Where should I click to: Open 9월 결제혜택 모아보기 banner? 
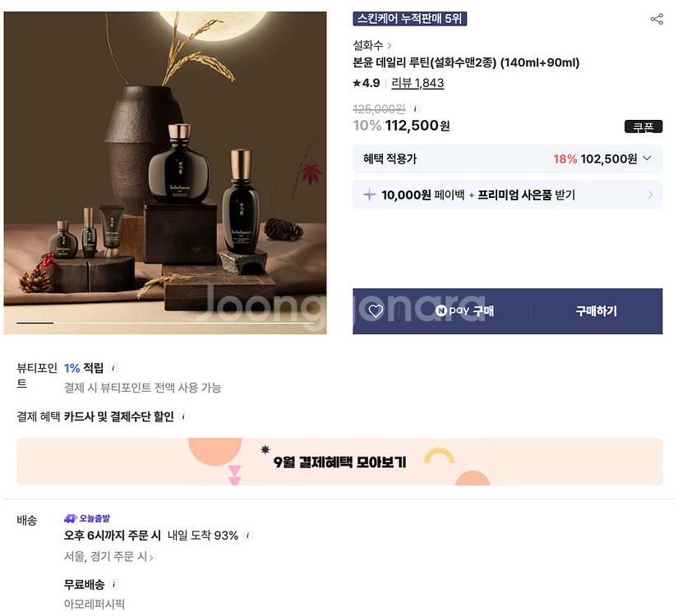tap(339, 462)
